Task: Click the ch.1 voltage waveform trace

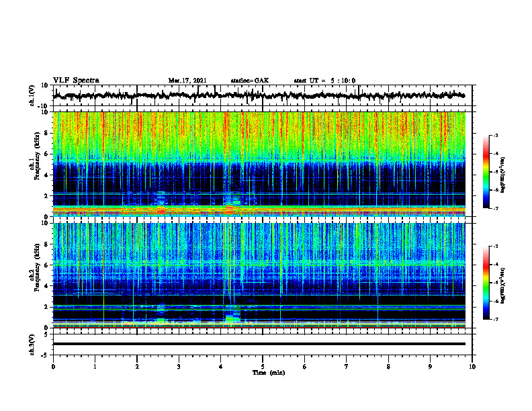Action: pyautogui.click(x=259, y=95)
